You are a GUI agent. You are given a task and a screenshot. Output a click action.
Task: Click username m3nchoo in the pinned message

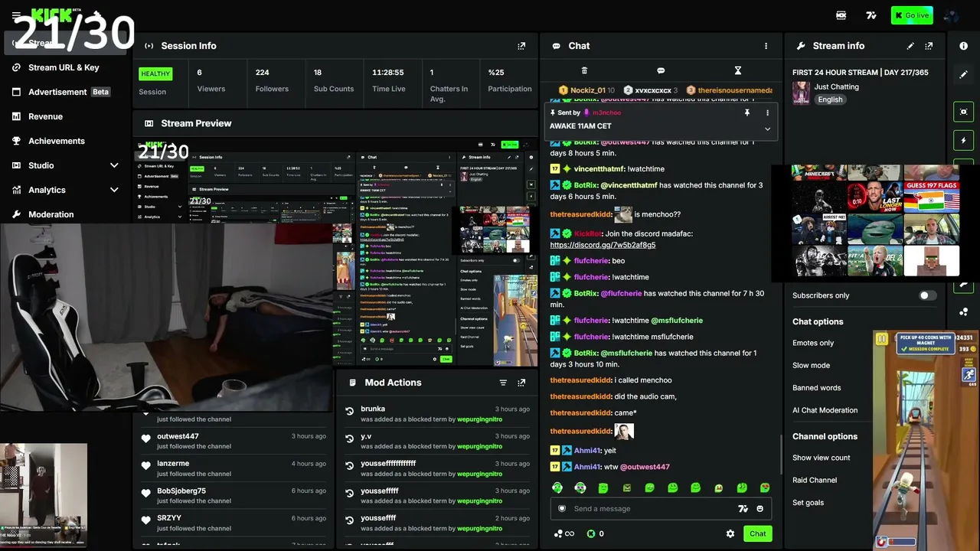click(x=606, y=112)
